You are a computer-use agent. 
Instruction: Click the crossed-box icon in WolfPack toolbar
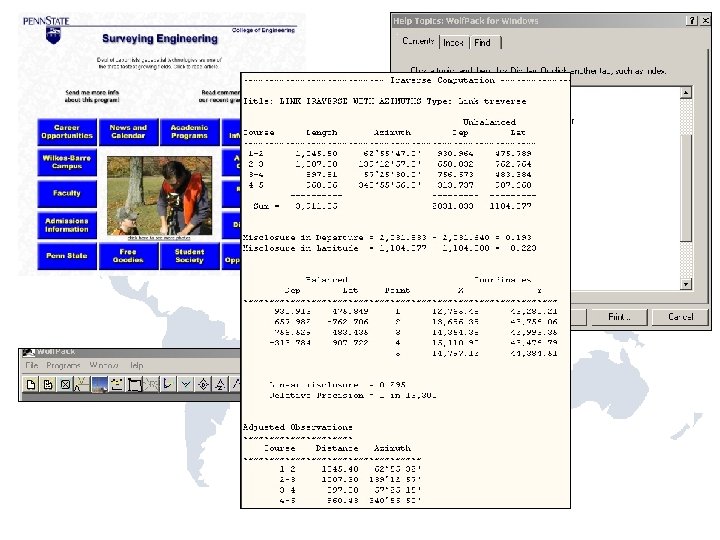(x=65, y=384)
